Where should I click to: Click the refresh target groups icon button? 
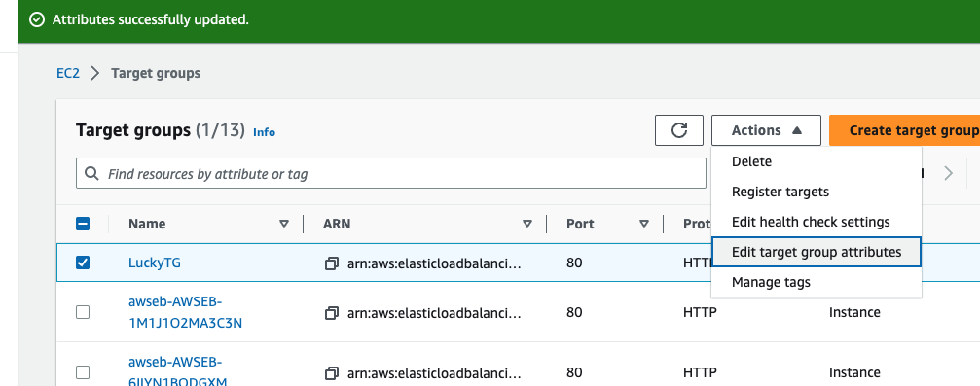click(x=678, y=130)
